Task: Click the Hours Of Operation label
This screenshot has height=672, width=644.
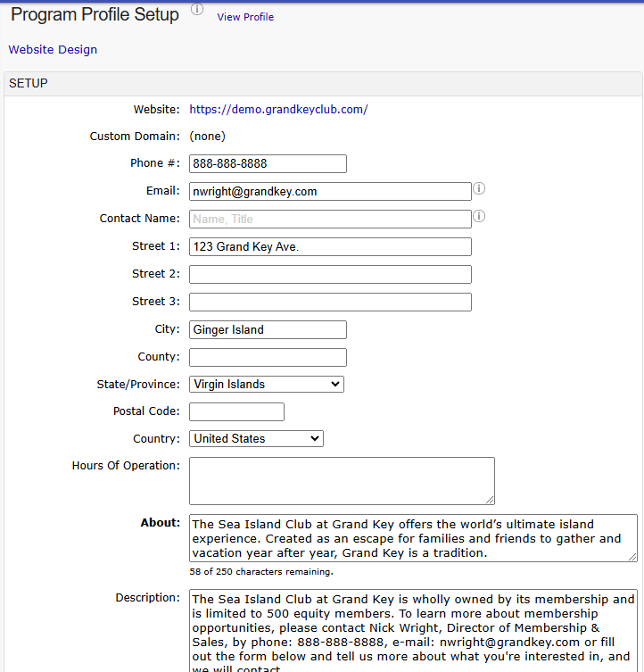Action: [126, 466]
